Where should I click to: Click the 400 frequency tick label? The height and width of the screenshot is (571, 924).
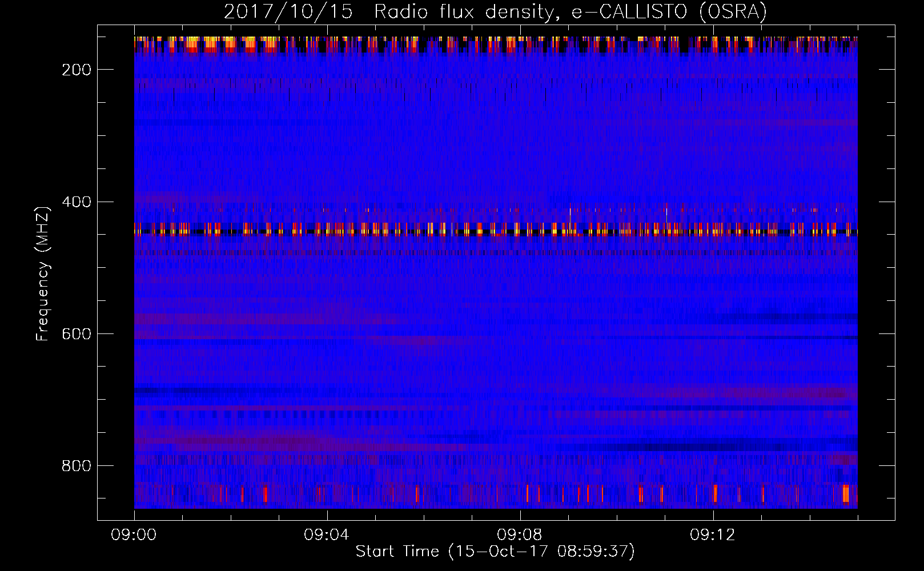tap(77, 202)
